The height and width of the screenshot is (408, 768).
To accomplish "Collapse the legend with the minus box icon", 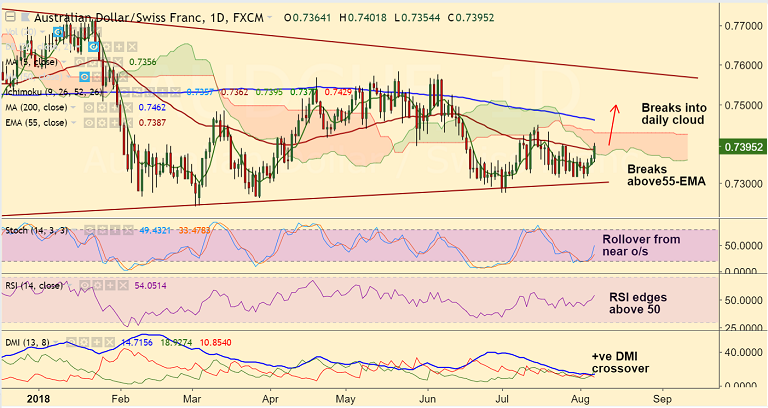I will 10,17.
